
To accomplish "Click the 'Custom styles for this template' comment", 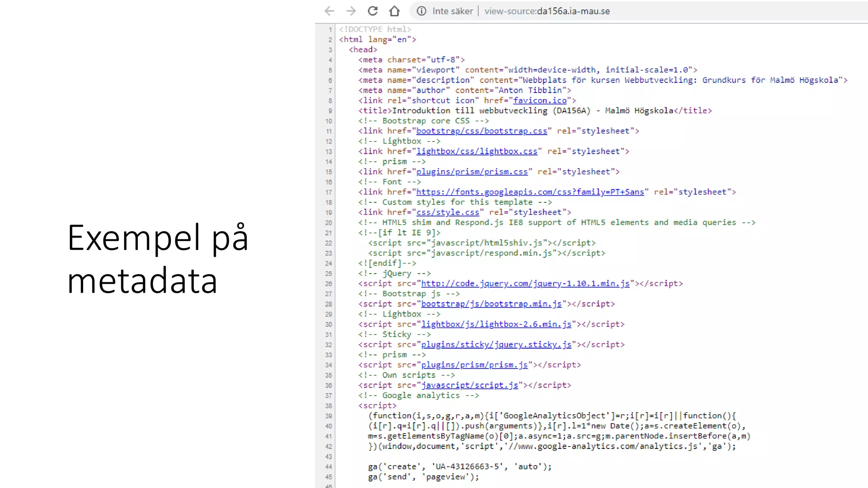I will click(x=455, y=202).
